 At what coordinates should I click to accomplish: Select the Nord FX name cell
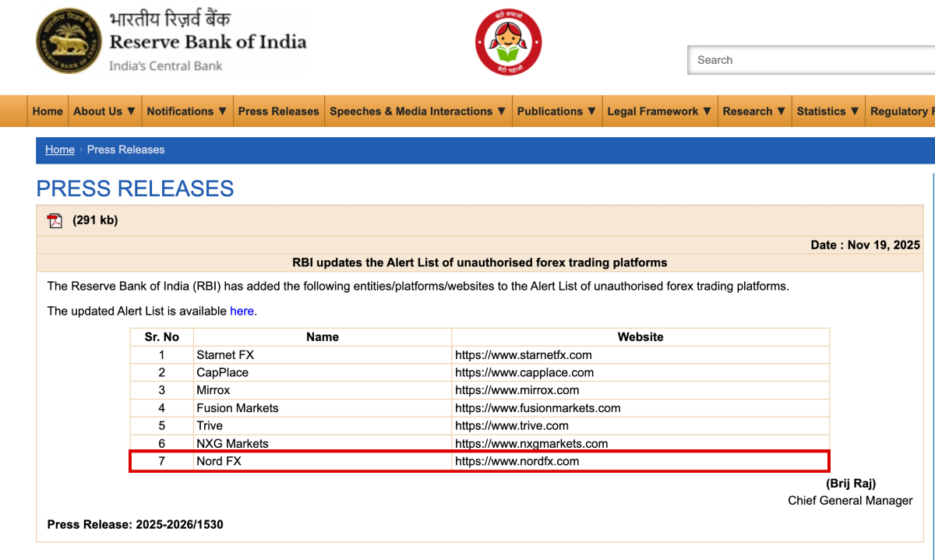point(323,461)
